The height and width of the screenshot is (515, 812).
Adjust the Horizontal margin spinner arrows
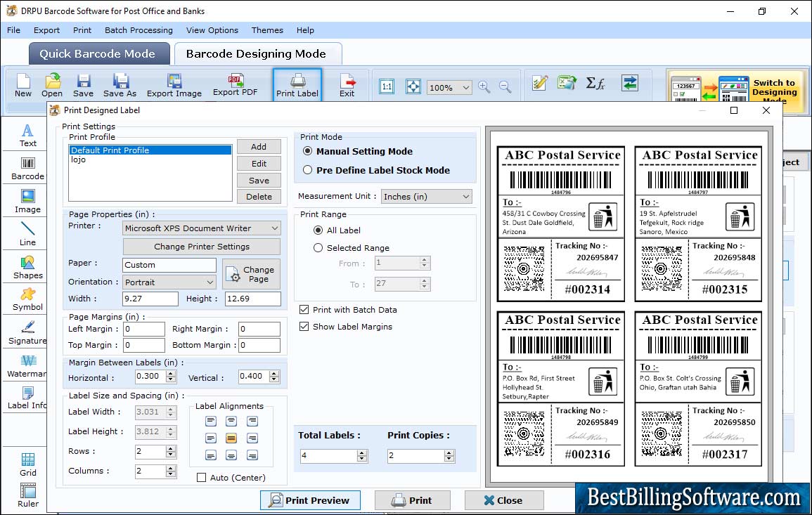point(172,377)
